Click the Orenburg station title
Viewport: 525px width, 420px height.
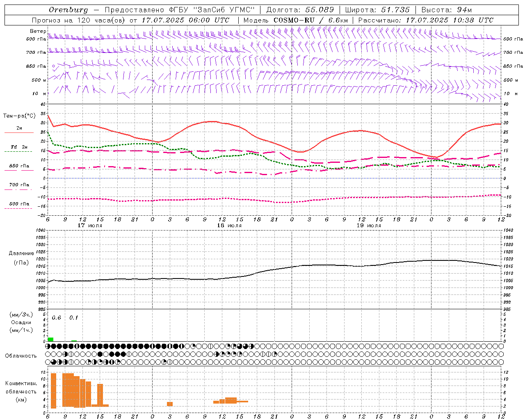click(x=68, y=10)
